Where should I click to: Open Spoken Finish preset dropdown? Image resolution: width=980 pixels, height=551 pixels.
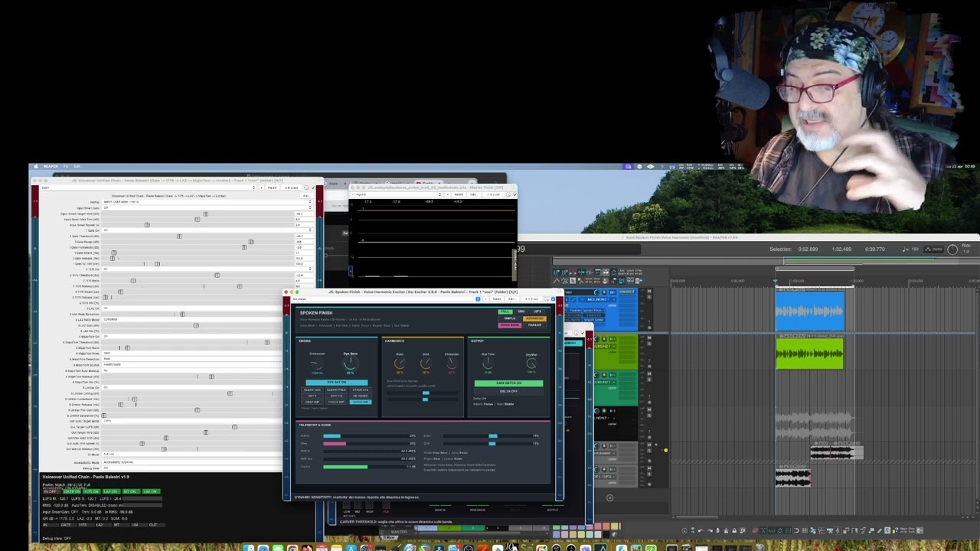point(387,298)
